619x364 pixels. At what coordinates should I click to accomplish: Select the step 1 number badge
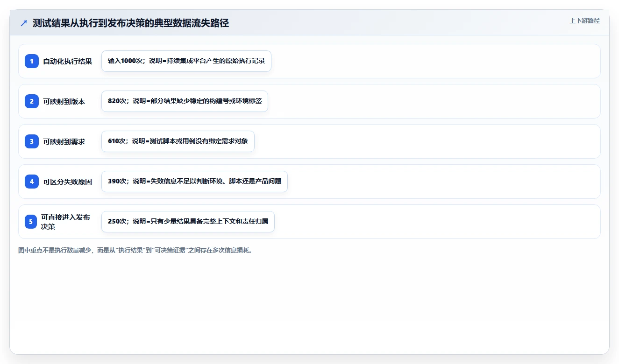click(x=32, y=61)
